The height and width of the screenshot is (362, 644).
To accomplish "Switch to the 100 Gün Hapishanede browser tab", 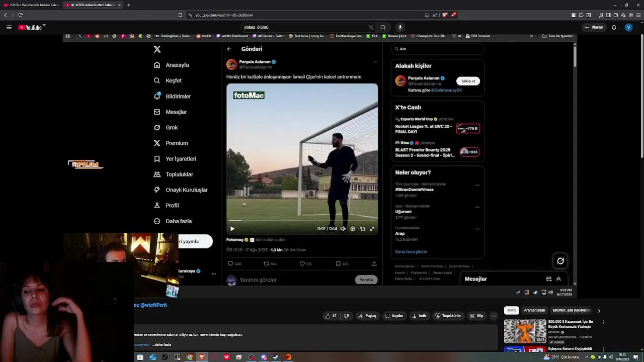I will (31, 5).
